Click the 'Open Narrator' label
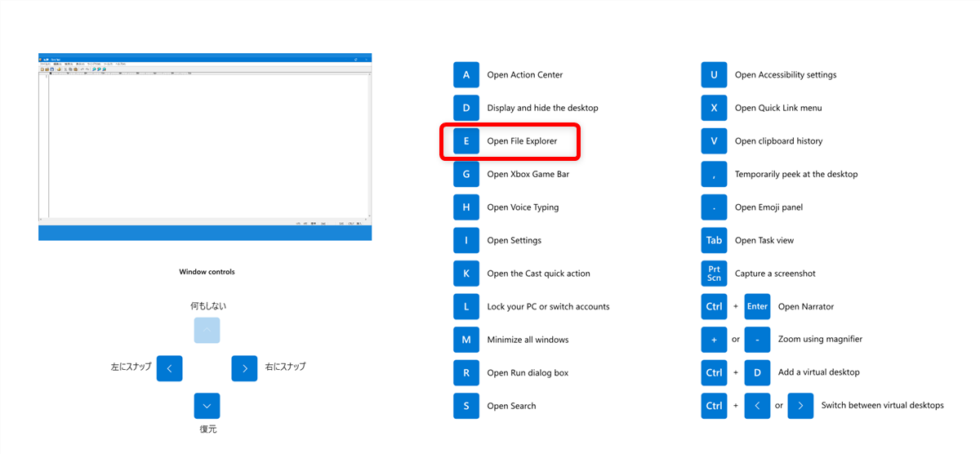 click(x=805, y=307)
